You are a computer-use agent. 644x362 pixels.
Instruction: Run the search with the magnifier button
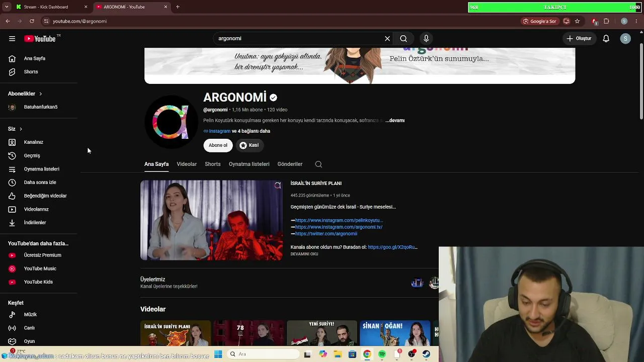coord(404,39)
